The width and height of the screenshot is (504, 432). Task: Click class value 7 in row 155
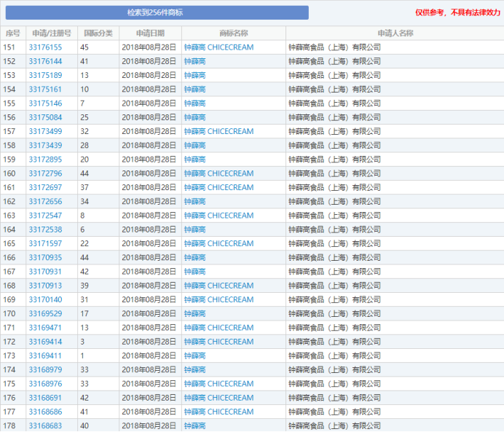[x=82, y=103]
